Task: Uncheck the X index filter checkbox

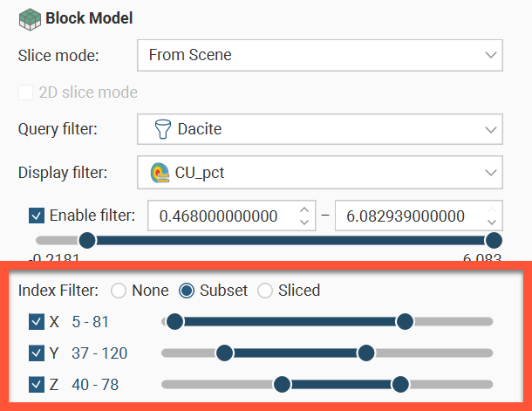Action: click(x=38, y=322)
